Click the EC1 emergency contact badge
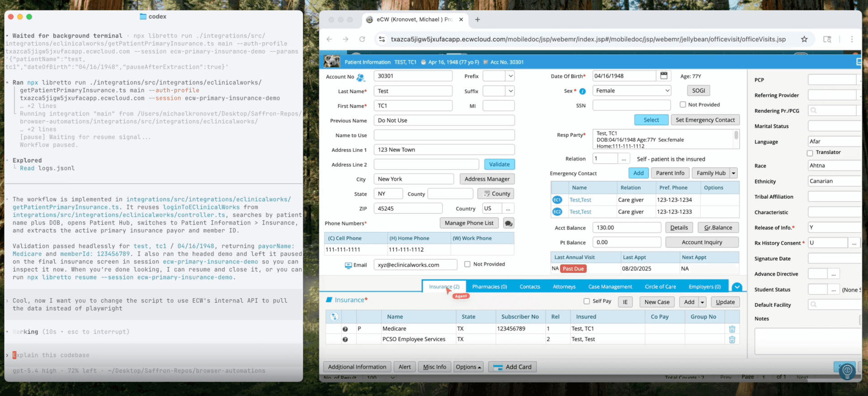 pyautogui.click(x=557, y=200)
